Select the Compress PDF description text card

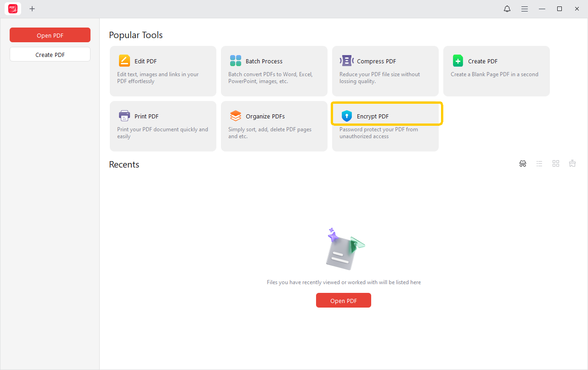pyautogui.click(x=379, y=78)
